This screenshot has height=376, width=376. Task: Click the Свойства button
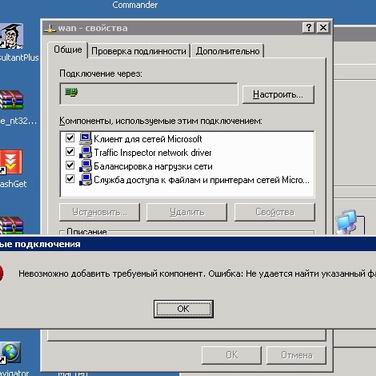[x=275, y=212]
